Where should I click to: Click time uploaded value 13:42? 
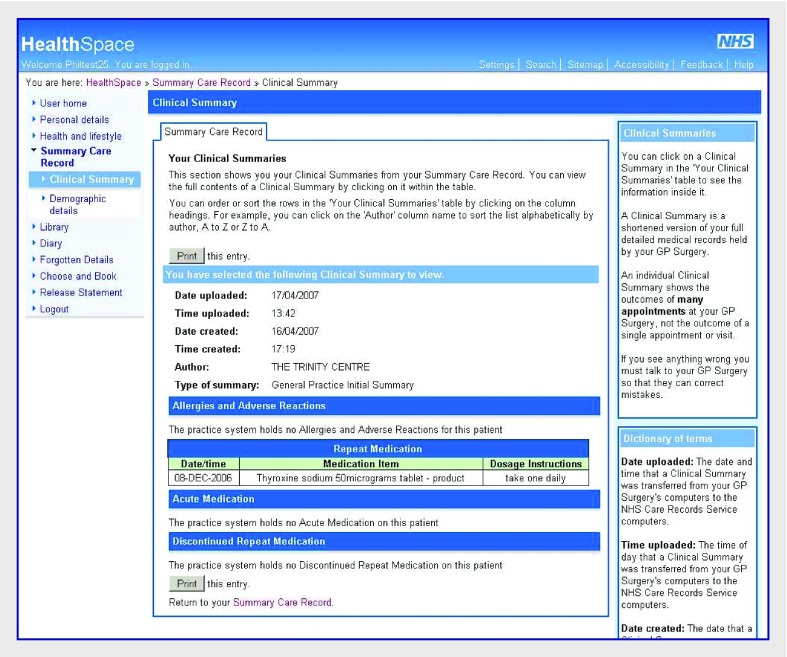pos(284,314)
